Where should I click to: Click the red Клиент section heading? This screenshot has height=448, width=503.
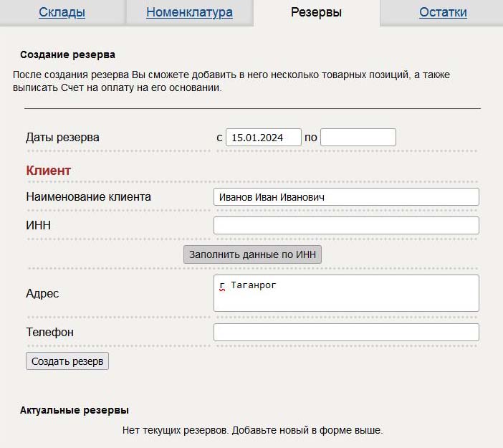[x=49, y=171]
